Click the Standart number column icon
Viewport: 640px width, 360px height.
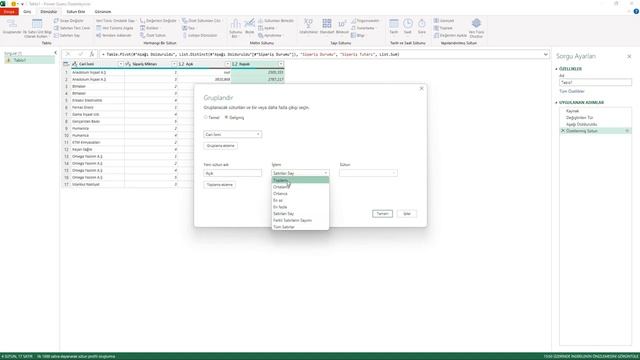click(327, 25)
